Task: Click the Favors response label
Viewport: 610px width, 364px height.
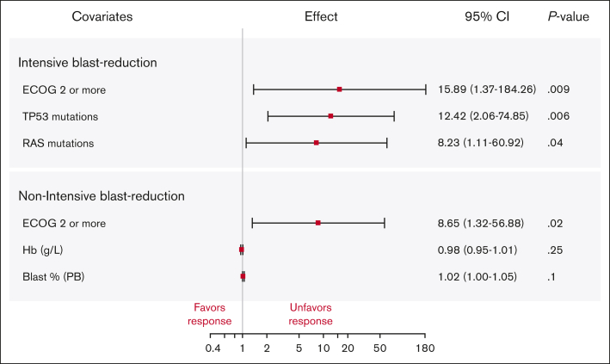Action: 210,314
